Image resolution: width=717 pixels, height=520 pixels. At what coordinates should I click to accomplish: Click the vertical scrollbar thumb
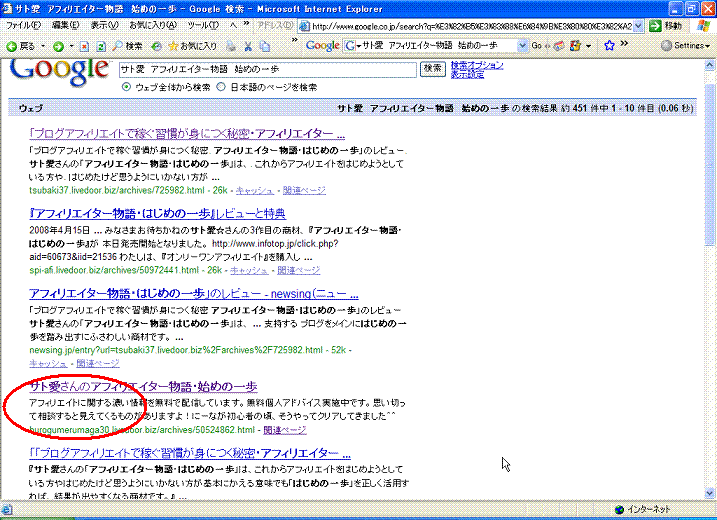710,165
